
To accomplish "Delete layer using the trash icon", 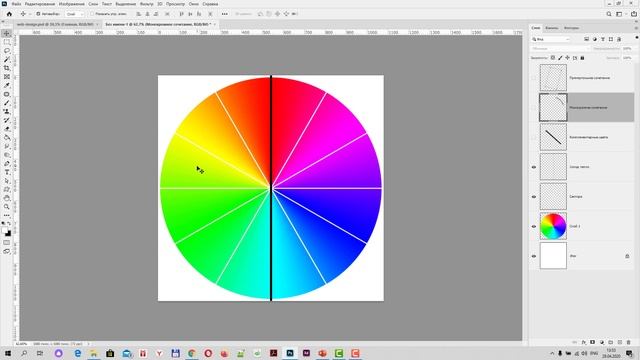I will pyautogui.click(x=629, y=342).
